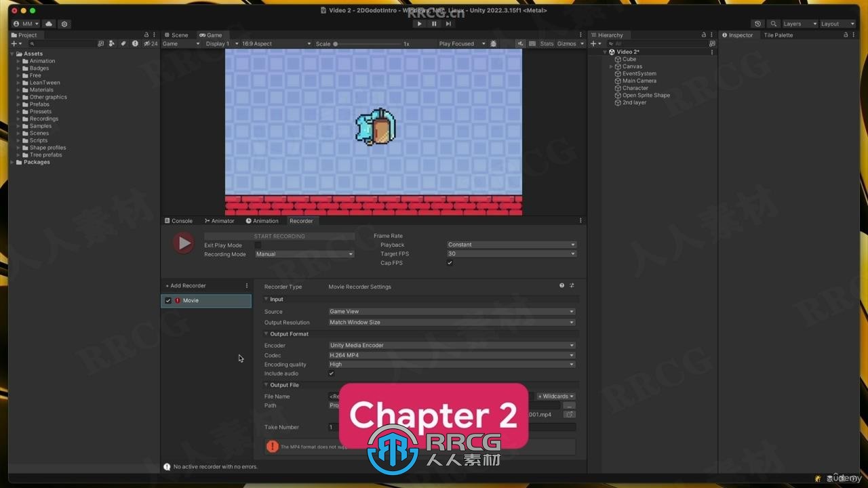Click the Project panel add plus button

click(16, 43)
